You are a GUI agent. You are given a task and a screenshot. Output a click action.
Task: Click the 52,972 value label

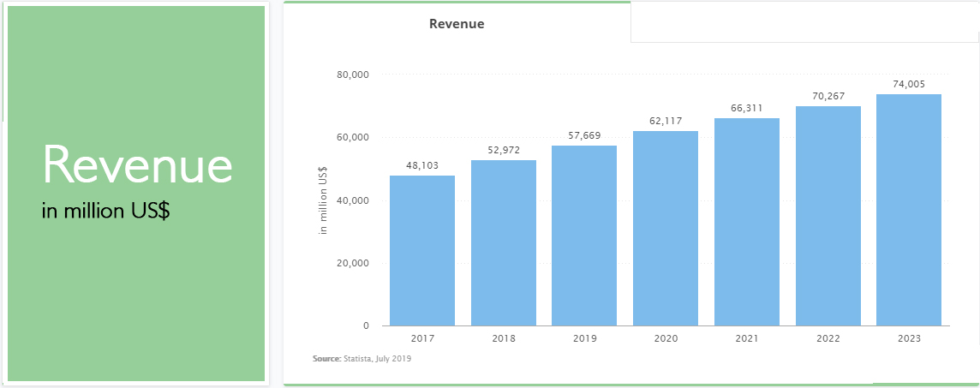click(x=504, y=150)
